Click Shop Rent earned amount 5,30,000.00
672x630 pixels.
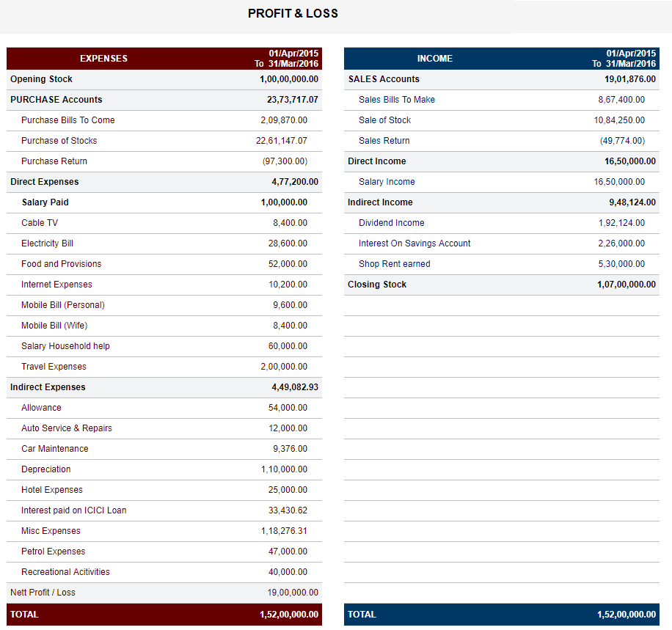621,265
